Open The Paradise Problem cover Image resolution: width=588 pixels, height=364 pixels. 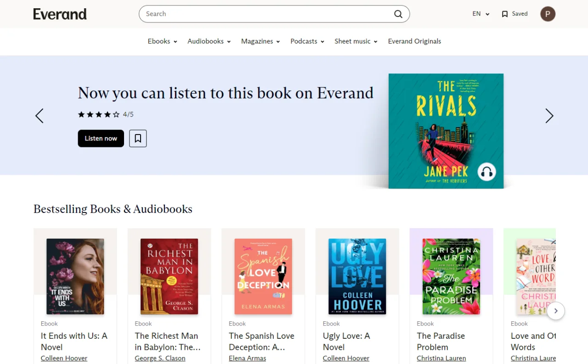(x=451, y=276)
